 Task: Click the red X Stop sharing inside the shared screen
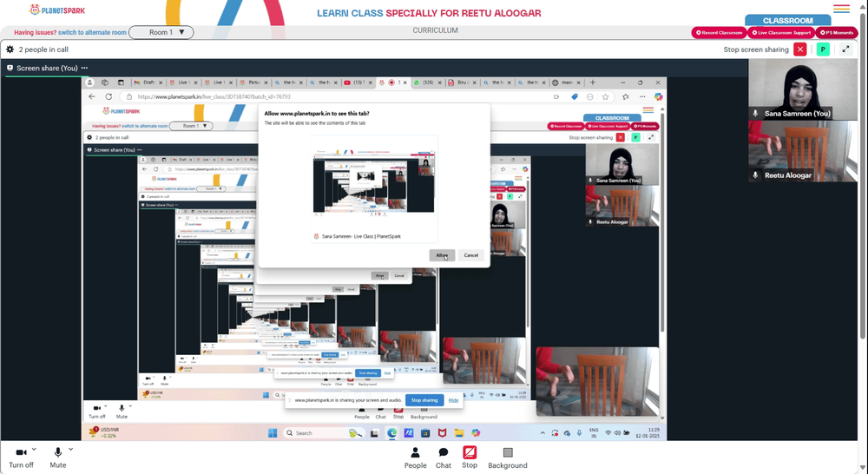pyautogui.click(x=620, y=137)
